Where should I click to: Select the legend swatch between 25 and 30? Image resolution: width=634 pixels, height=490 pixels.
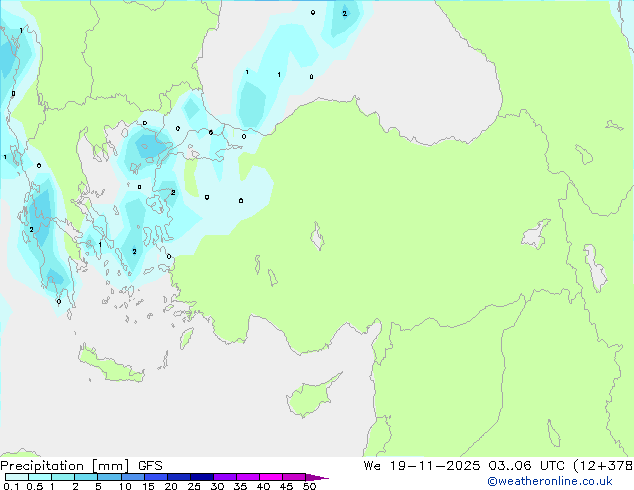(201, 477)
